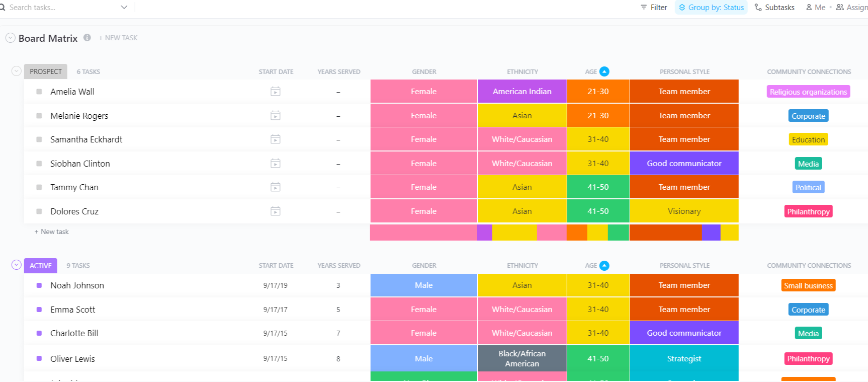The height and width of the screenshot is (382, 868).
Task: Open Male gender cell for Noah Johnson
Action: 423,285
